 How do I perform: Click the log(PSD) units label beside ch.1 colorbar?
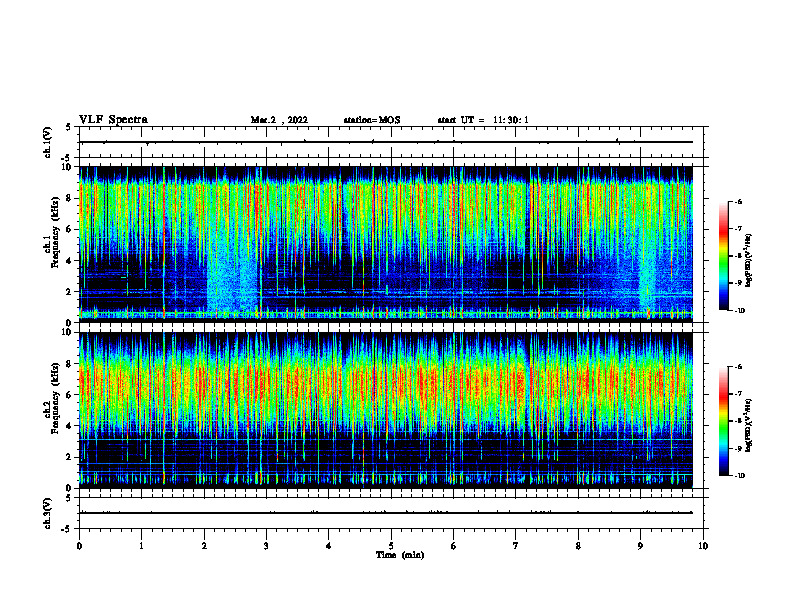click(x=749, y=261)
